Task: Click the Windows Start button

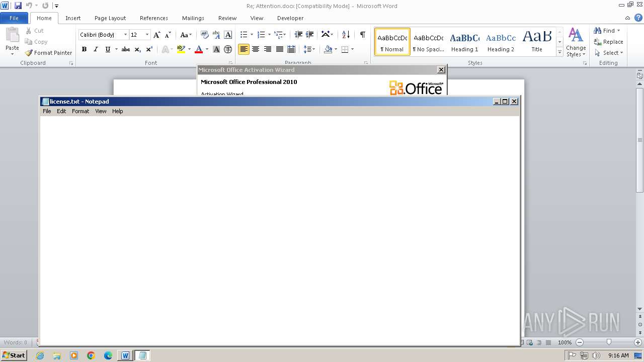Action: [14, 355]
